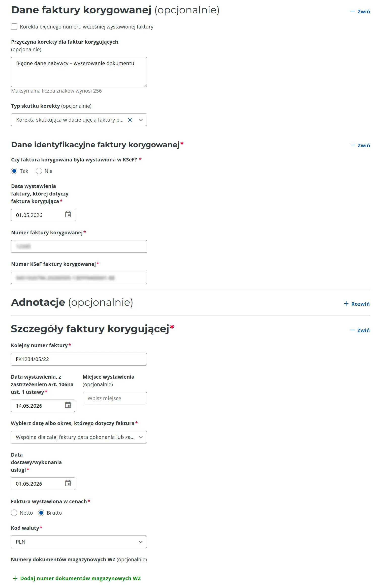Open calendar for delivery/service date
This screenshot has height=588, width=385.
[x=68, y=483]
